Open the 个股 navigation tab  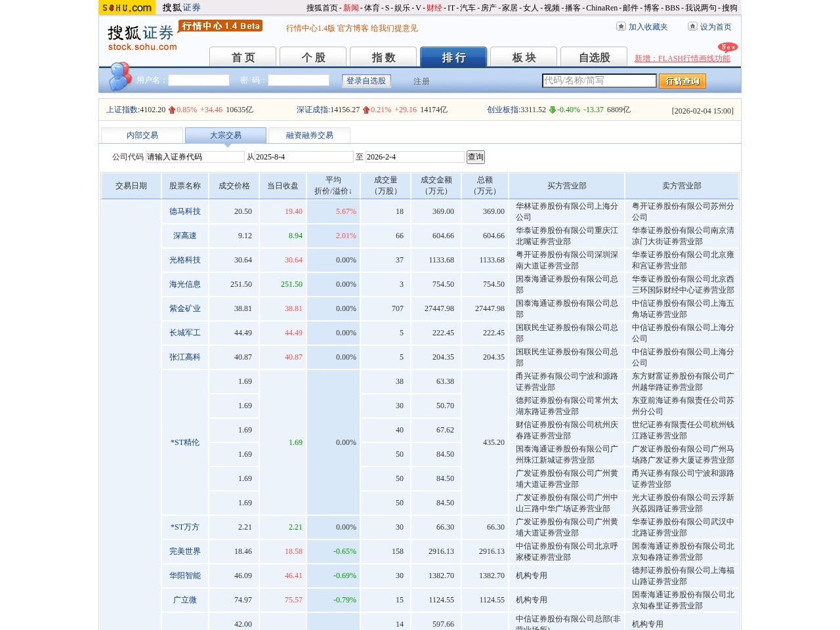313,57
